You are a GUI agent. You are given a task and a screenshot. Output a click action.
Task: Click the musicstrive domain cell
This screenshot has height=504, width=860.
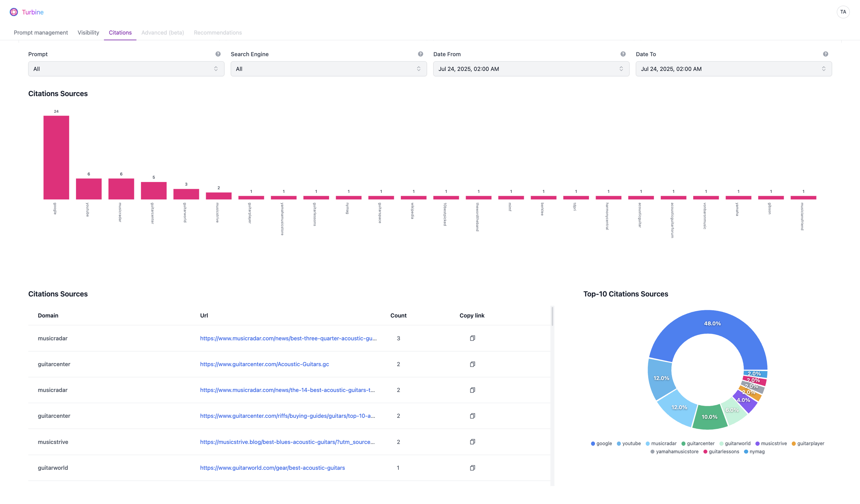pos(53,442)
